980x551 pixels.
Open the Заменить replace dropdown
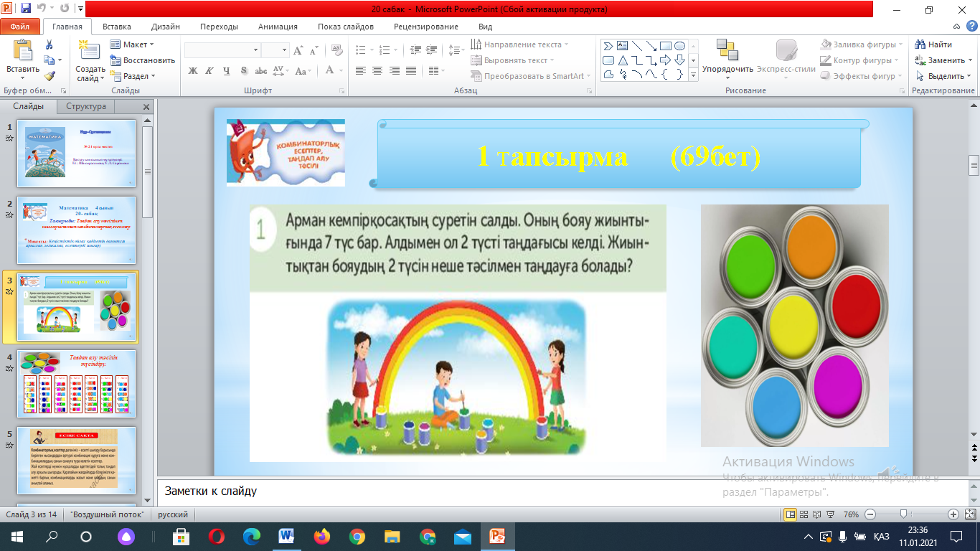(944, 60)
